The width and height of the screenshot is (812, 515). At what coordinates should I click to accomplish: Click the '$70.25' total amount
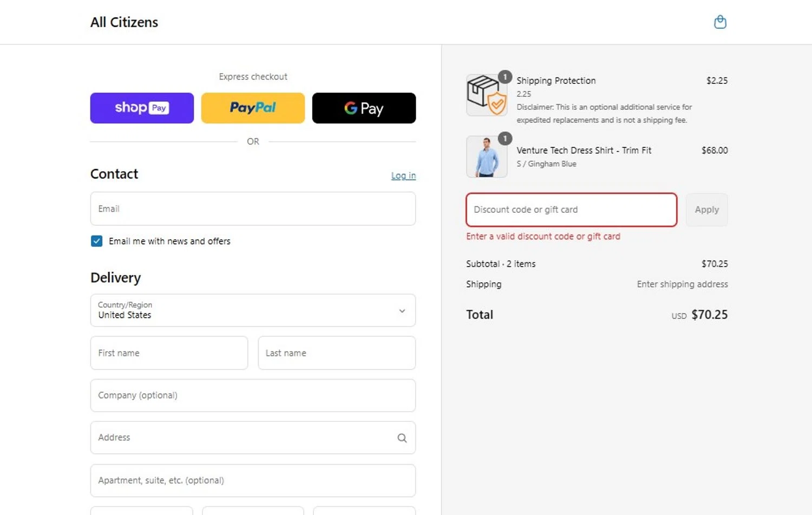(x=709, y=315)
